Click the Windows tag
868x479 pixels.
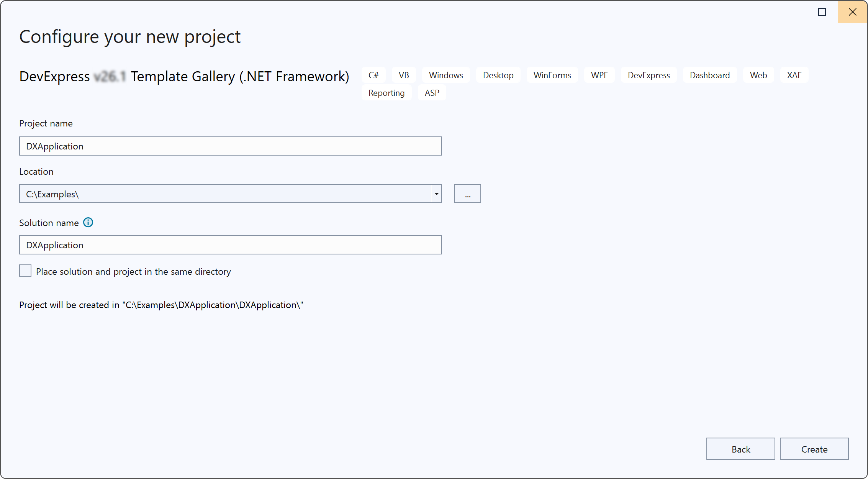point(446,75)
